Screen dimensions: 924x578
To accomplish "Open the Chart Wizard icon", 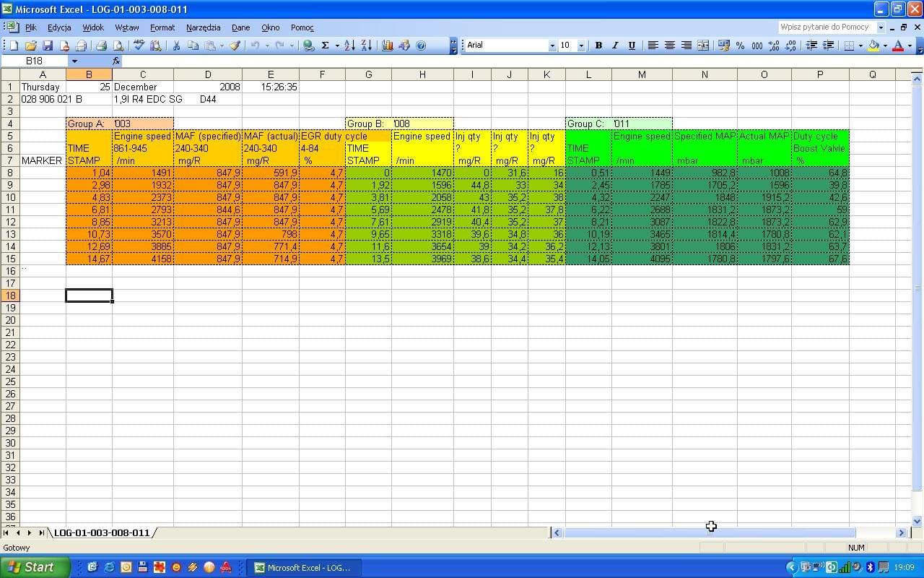I will click(388, 46).
